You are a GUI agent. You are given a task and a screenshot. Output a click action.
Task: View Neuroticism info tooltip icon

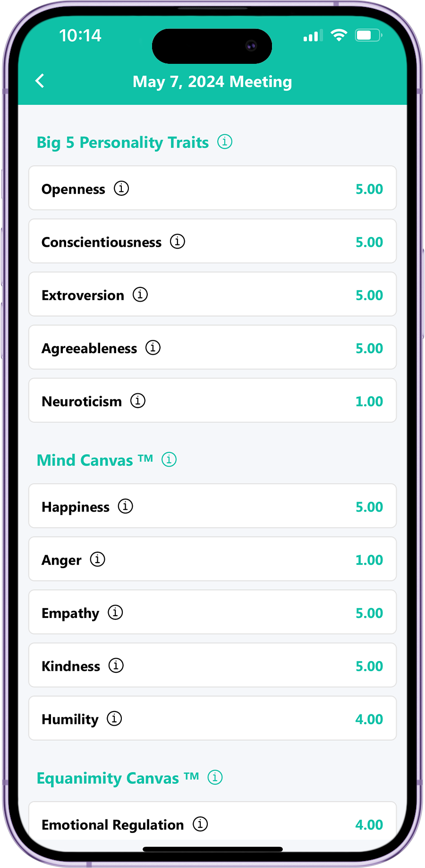coord(138,400)
